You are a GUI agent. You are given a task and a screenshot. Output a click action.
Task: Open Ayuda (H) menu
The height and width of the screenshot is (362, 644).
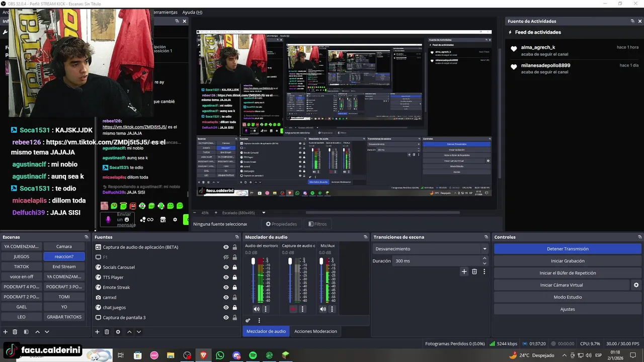pyautogui.click(x=192, y=12)
